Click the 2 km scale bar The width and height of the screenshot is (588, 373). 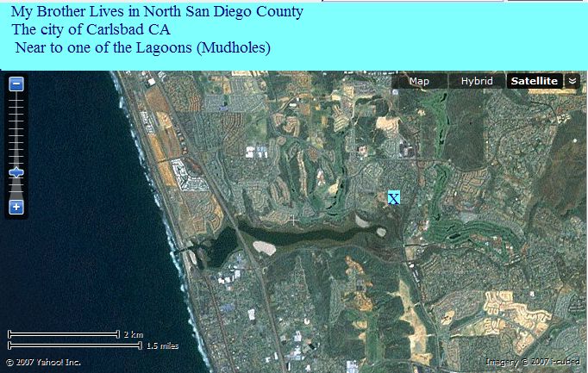coord(64,334)
